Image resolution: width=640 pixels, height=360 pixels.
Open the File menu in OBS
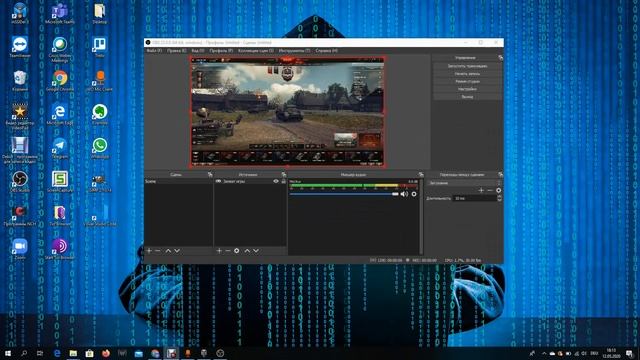pyautogui.click(x=154, y=51)
